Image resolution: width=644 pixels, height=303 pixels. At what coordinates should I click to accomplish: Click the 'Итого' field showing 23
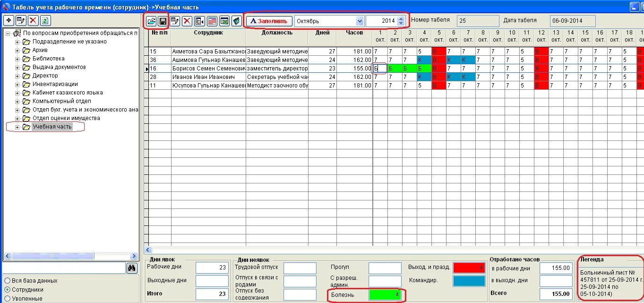(212, 293)
